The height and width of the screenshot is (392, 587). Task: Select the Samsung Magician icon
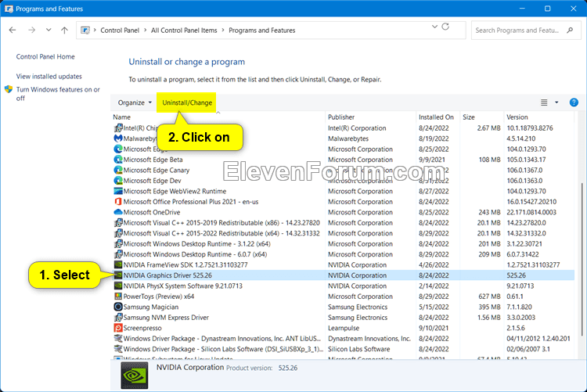pyautogui.click(x=118, y=307)
